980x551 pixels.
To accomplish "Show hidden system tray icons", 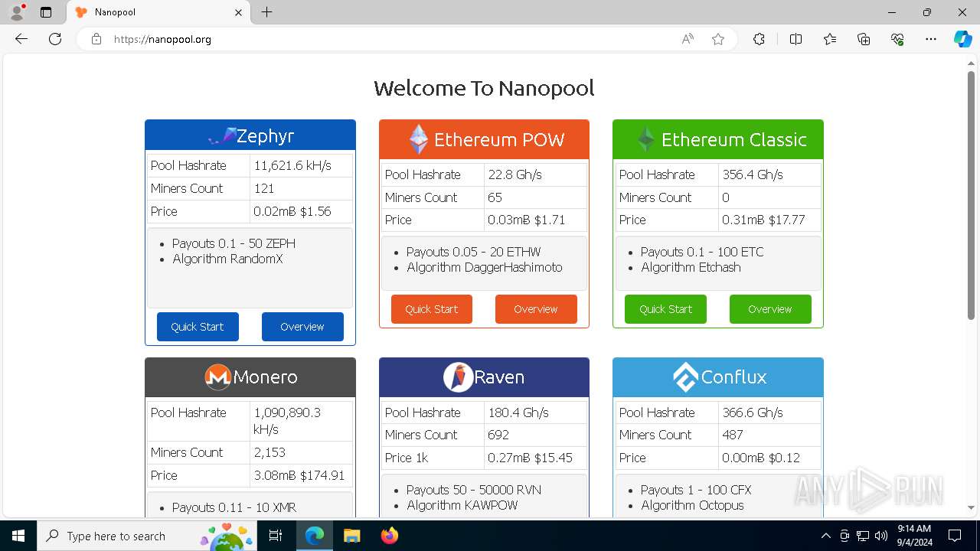I will (x=825, y=536).
